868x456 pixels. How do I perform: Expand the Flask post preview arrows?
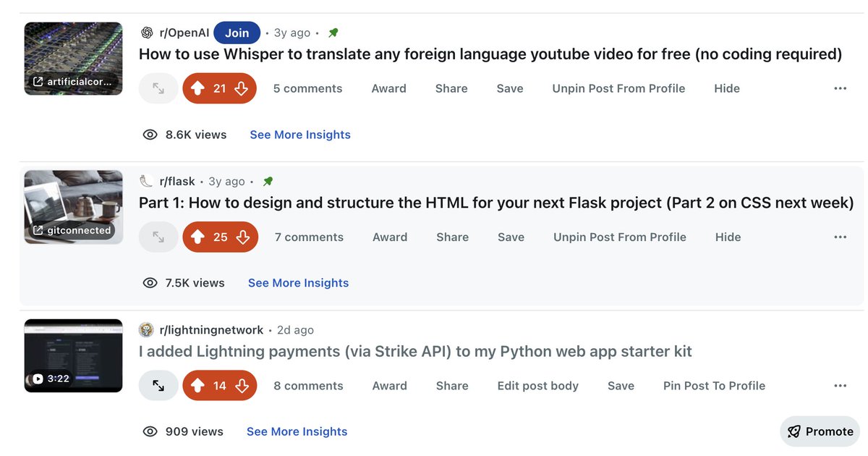click(158, 237)
